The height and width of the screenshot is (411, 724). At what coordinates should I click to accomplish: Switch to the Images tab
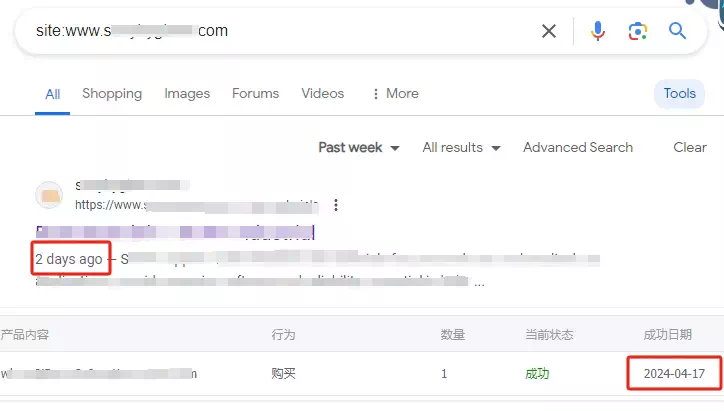[187, 94]
